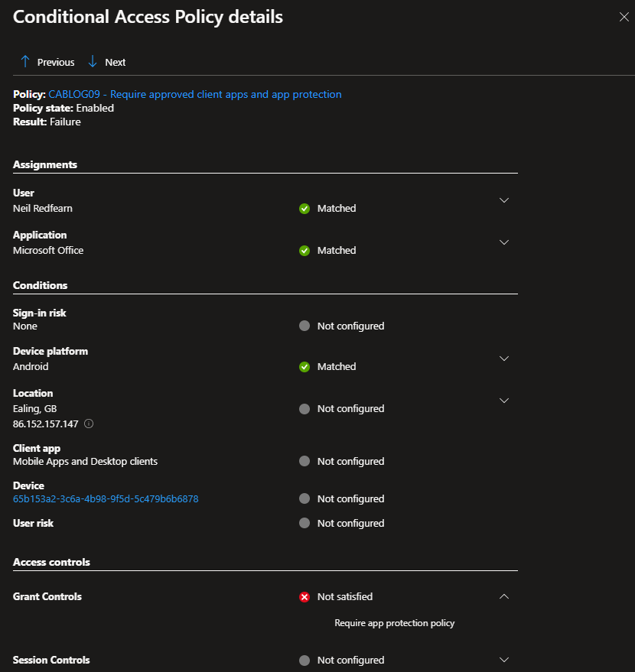
Task: Click green check icon for Device platform
Action: tap(304, 367)
